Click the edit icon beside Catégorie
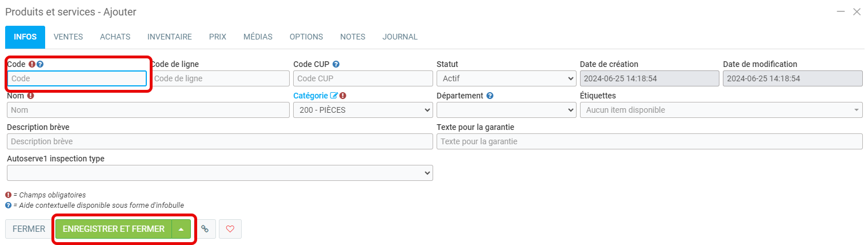The width and height of the screenshot is (868, 245). pyautogui.click(x=334, y=96)
